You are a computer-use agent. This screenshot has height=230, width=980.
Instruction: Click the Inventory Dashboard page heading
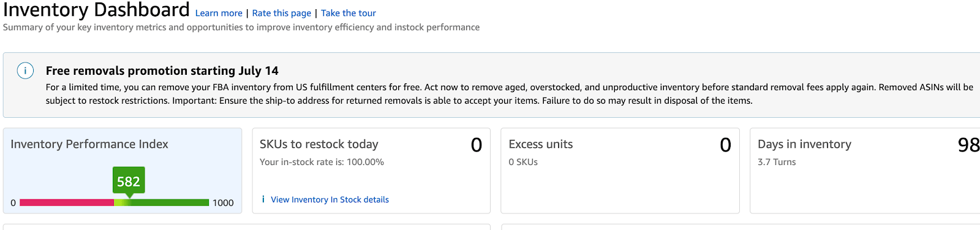96,10
